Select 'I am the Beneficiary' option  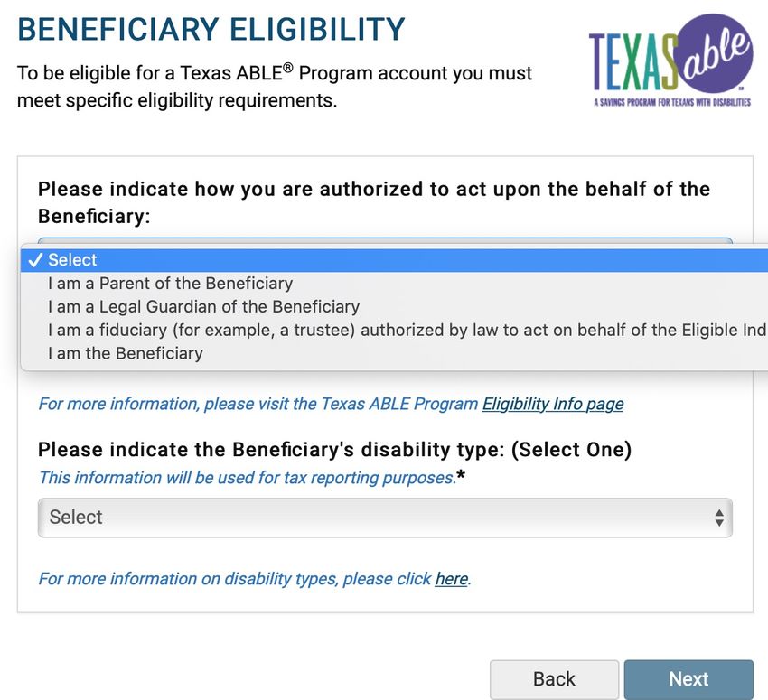pos(394,353)
